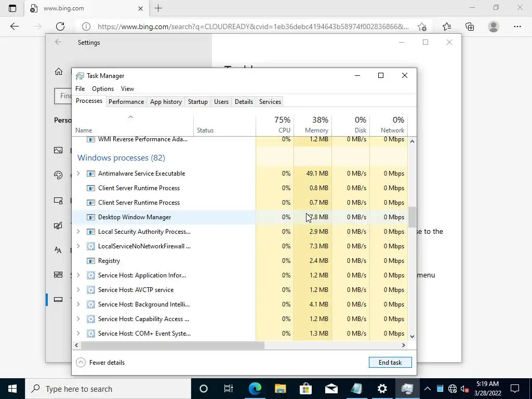
Task: Click the process list horizontal scrollbar thumb
Action: [172, 345]
